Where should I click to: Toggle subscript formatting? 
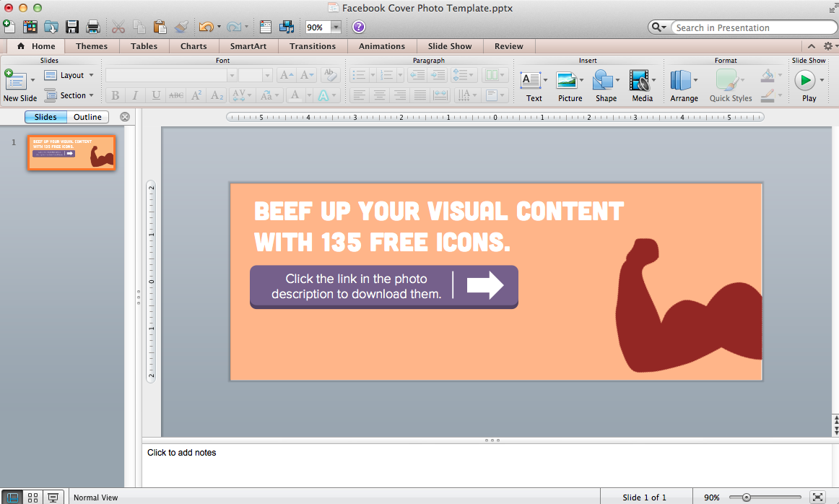(217, 96)
